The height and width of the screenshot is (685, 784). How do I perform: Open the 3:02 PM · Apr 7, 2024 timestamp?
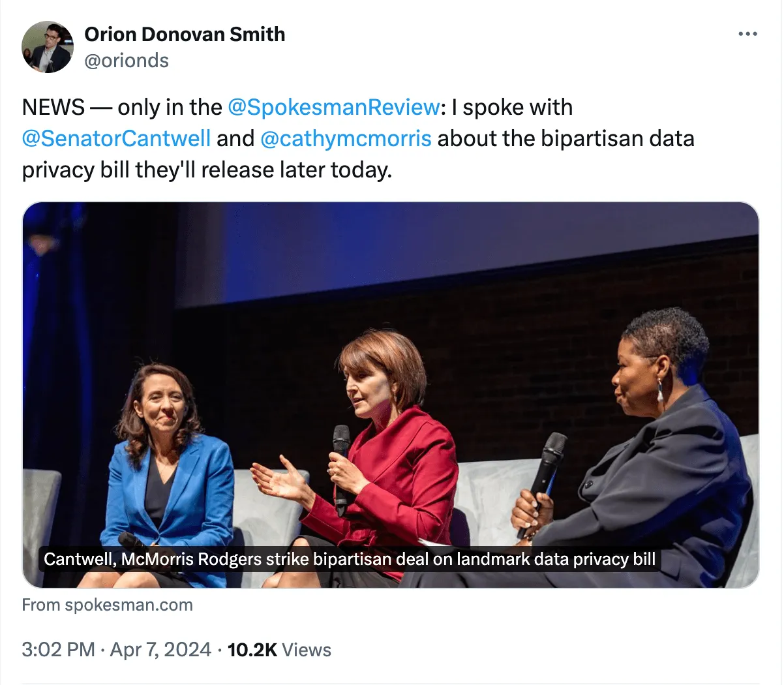click(x=116, y=650)
